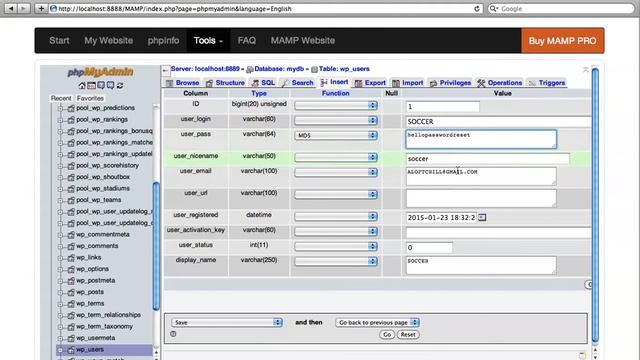Click the user_login value field SOCCER
640x360 pixels.
498,122
